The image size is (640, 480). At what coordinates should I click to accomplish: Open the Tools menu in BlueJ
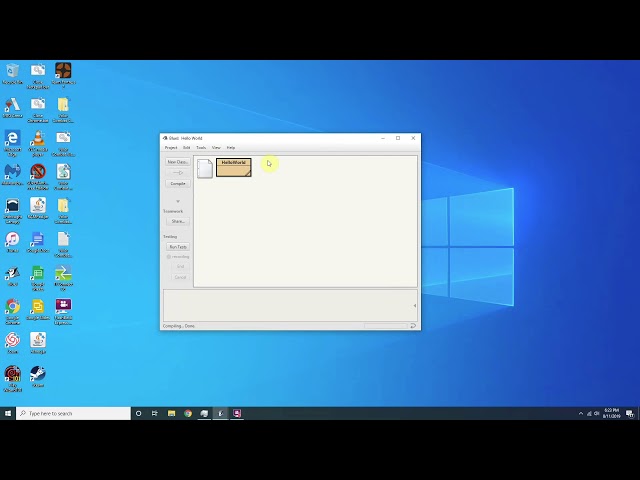[x=201, y=148]
